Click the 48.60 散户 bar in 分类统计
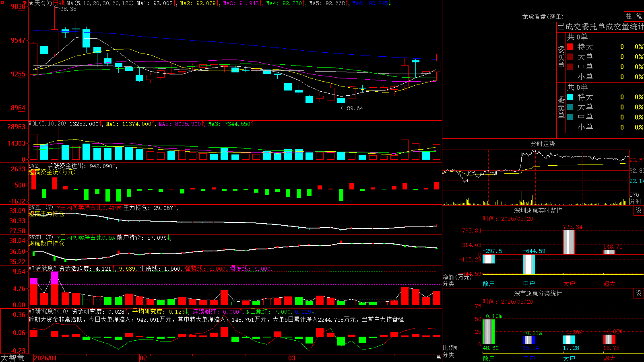 (489, 332)
